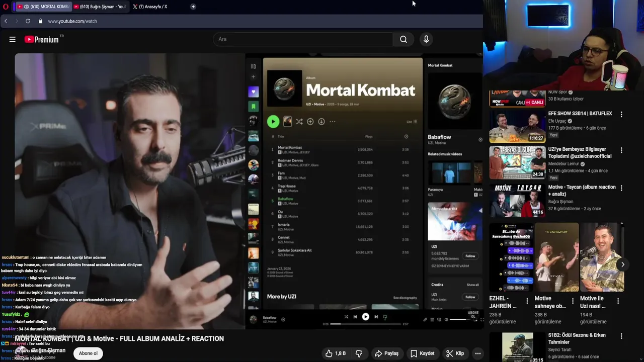644x362 pixels.
Task: Save video with Kaydet button
Action: (x=422, y=353)
